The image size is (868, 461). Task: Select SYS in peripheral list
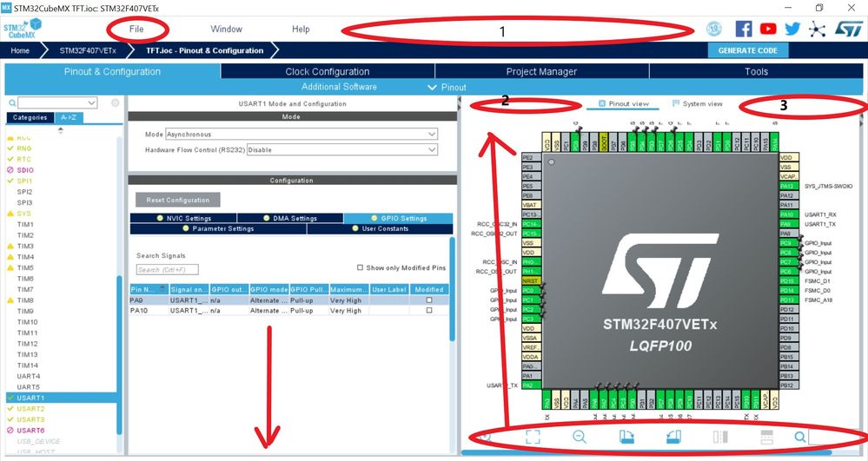pos(23,214)
